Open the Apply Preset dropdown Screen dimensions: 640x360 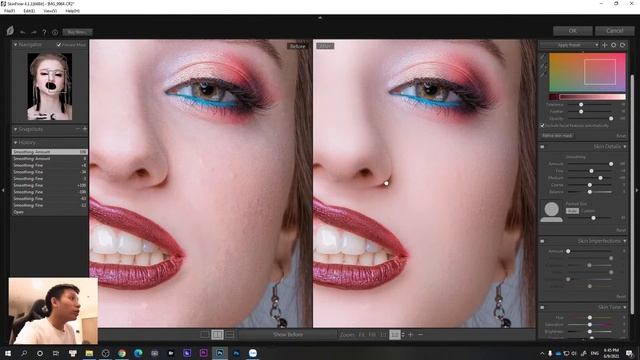pos(569,45)
